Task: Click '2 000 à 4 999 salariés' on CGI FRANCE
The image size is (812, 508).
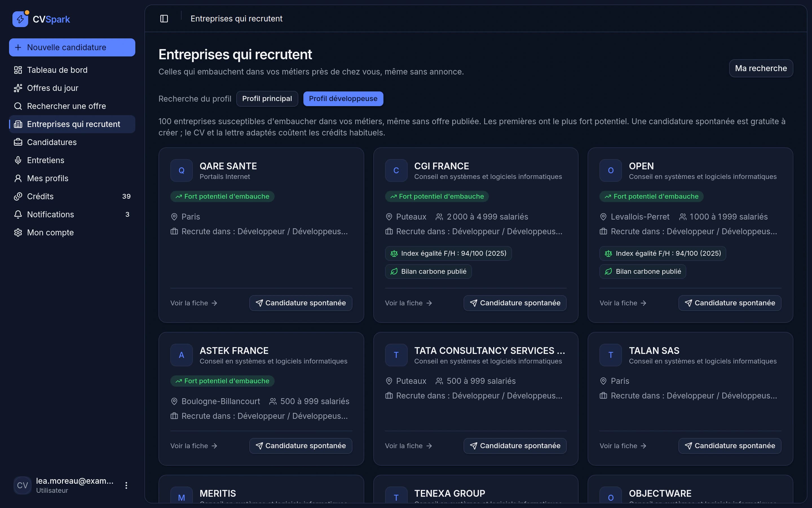Action: tap(487, 217)
